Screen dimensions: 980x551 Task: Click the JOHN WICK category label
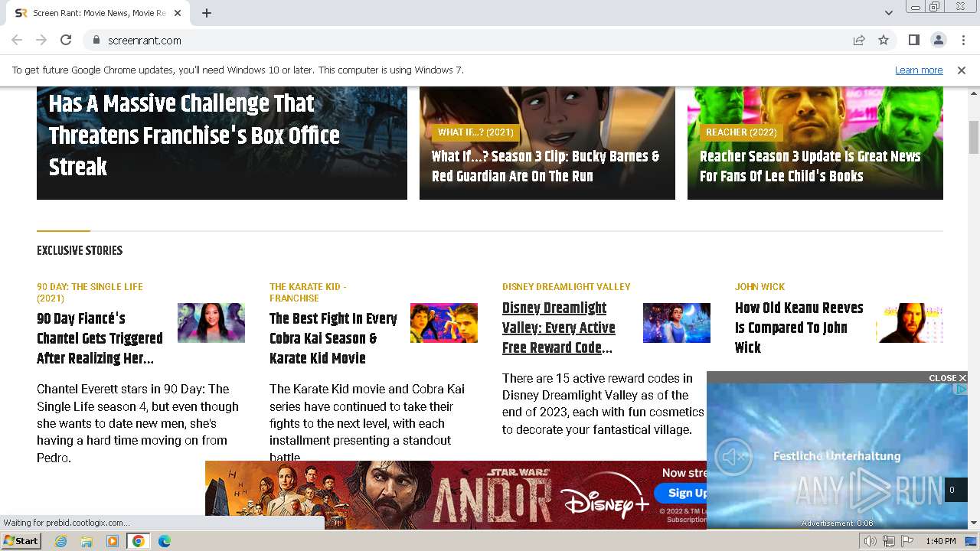pos(759,287)
